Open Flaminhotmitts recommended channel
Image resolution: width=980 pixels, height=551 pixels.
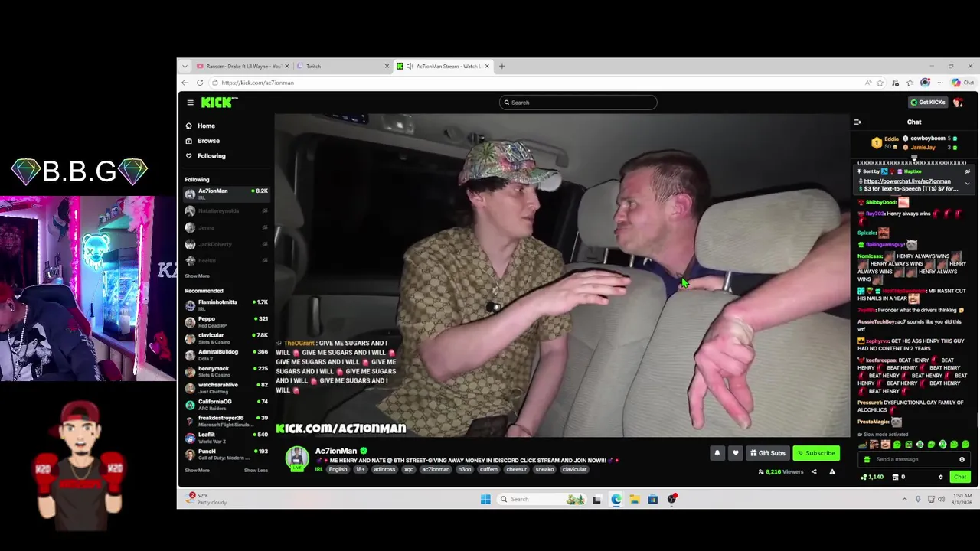point(227,305)
